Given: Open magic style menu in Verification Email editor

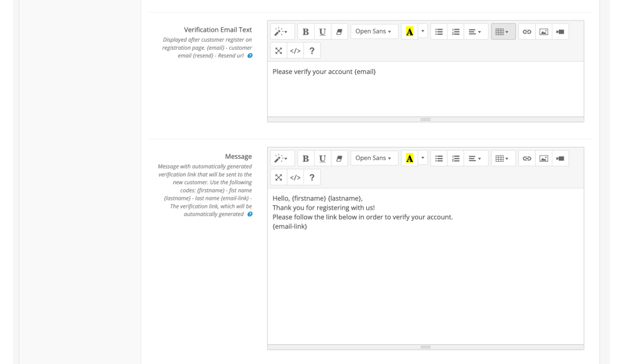Looking at the screenshot, I should pyautogui.click(x=282, y=32).
